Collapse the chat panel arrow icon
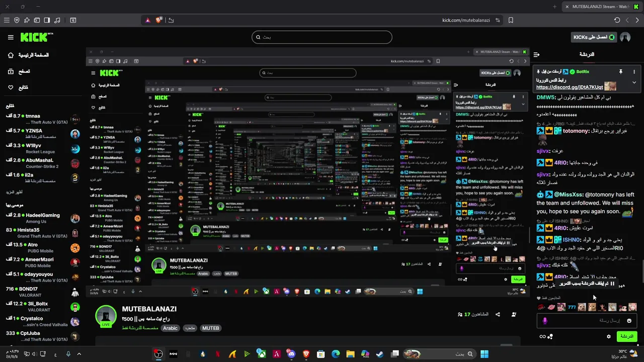Image resolution: width=644 pixels, height=362 pixels. (537, 54)
